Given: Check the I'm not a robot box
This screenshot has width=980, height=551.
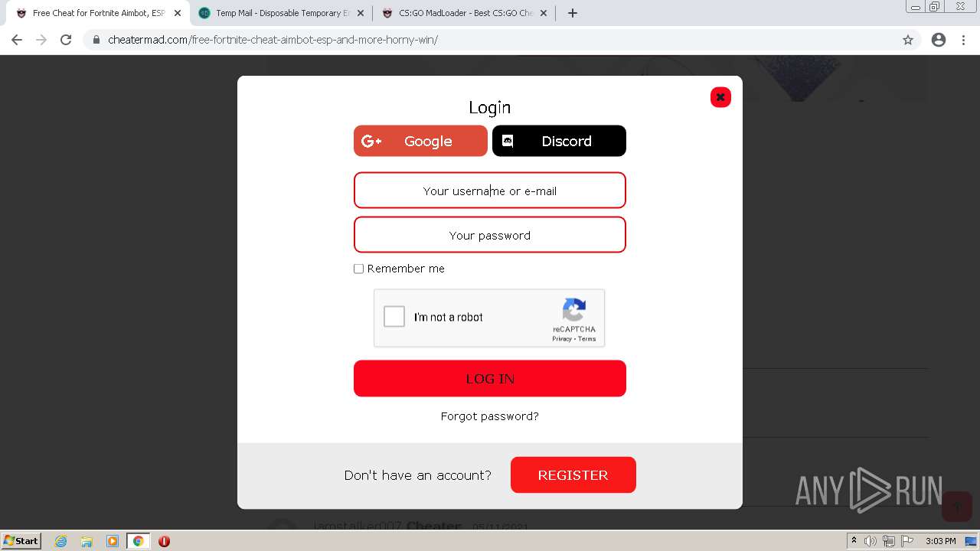Looking at the screenshot, I should click(x=394, y=317).
